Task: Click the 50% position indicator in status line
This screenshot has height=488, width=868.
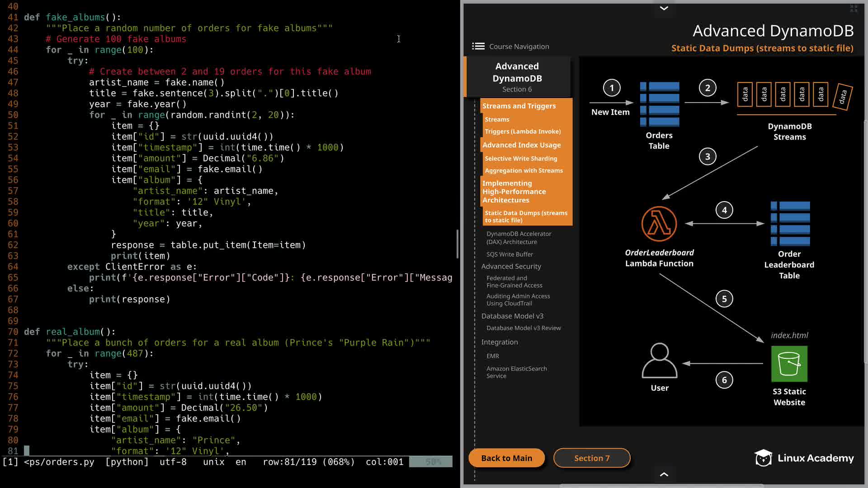Action: 432,462
